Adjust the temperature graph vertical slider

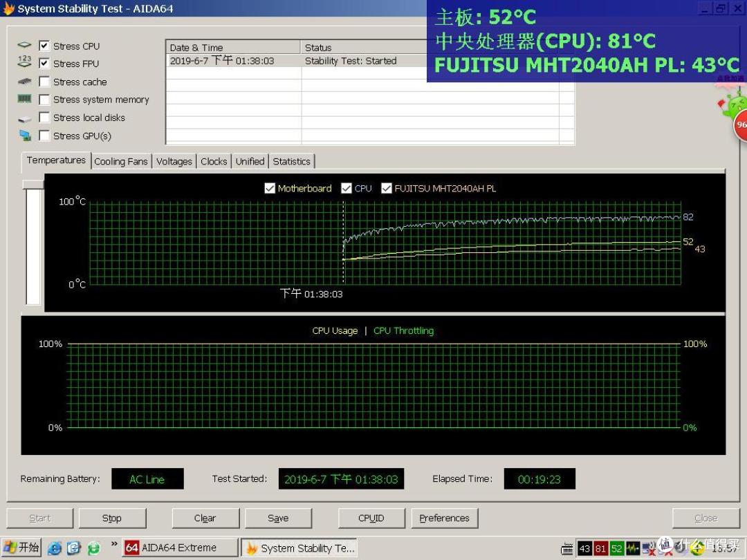coord(33,185)
